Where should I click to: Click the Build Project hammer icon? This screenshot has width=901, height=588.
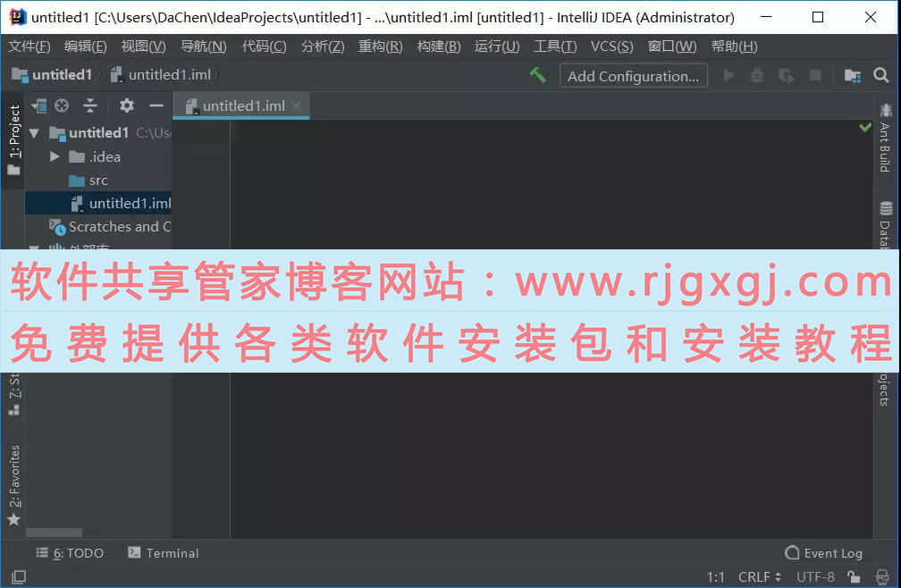click(x=538, y=75)
